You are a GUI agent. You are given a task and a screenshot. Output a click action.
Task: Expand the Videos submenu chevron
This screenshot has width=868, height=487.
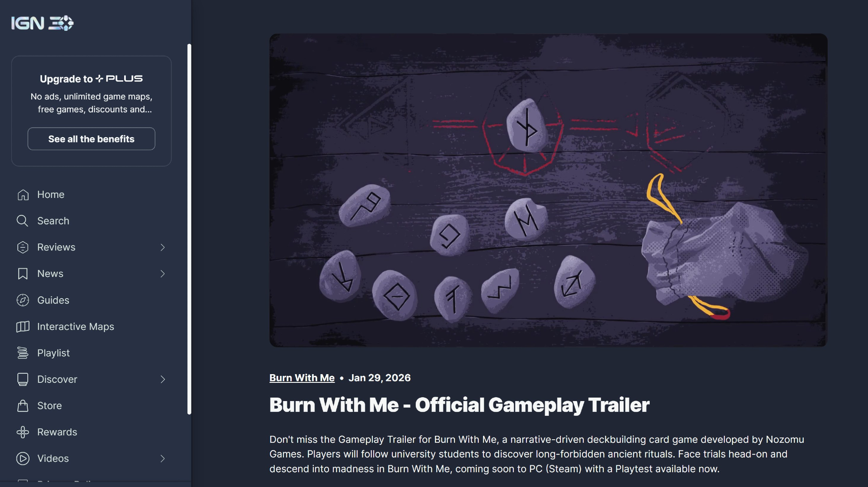163,459
